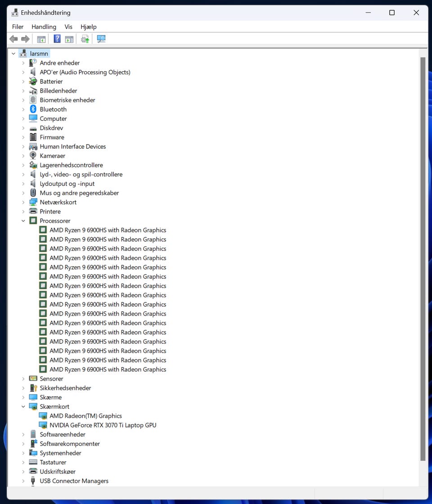Select the Billedenheder label
The height and width of the screenshot is (504, 432).
[58, 91]
